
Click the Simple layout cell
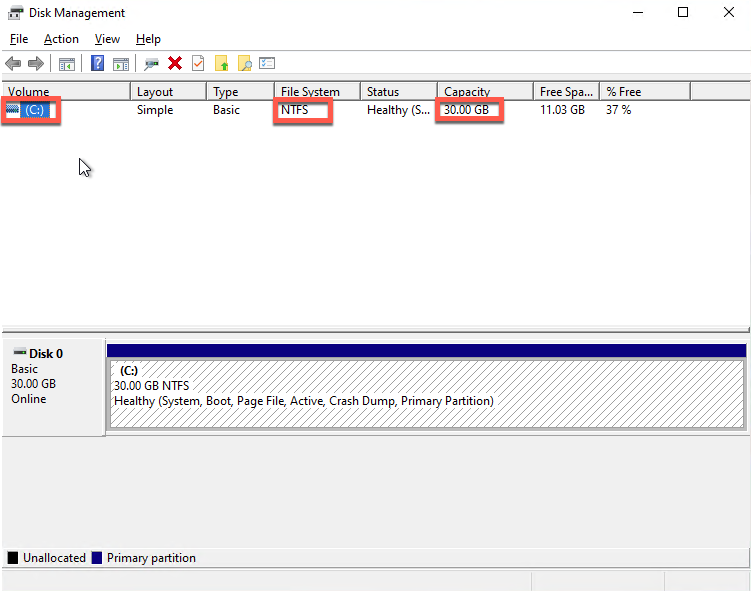tap(155, 110)
